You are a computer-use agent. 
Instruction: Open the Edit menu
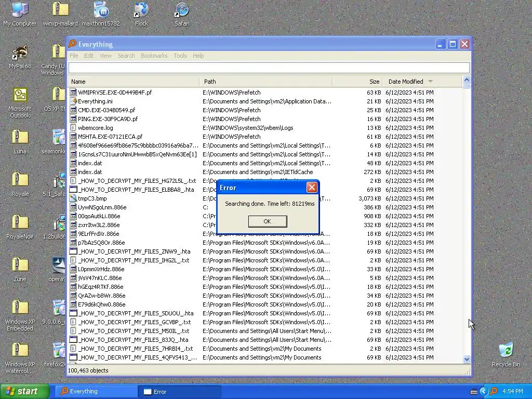[x=89, y=56]
